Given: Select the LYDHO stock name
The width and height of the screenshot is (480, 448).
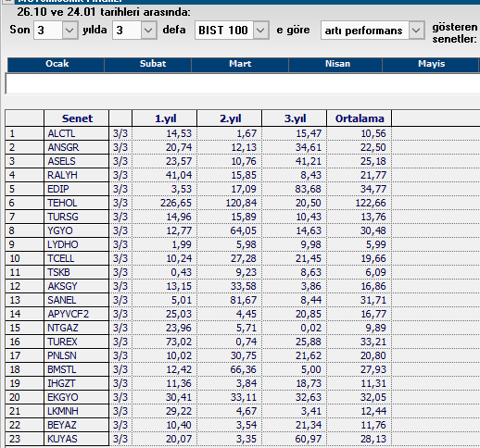Looking at the screenshot, I should (63, 244).
